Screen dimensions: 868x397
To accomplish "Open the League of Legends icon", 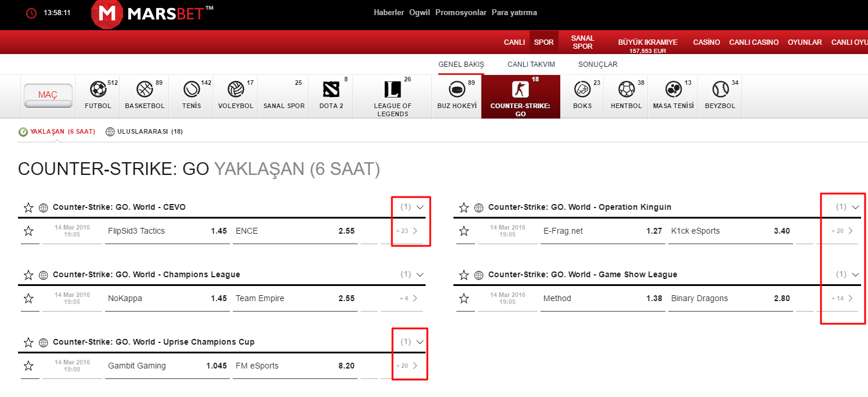I will click(x=392, y=90).
